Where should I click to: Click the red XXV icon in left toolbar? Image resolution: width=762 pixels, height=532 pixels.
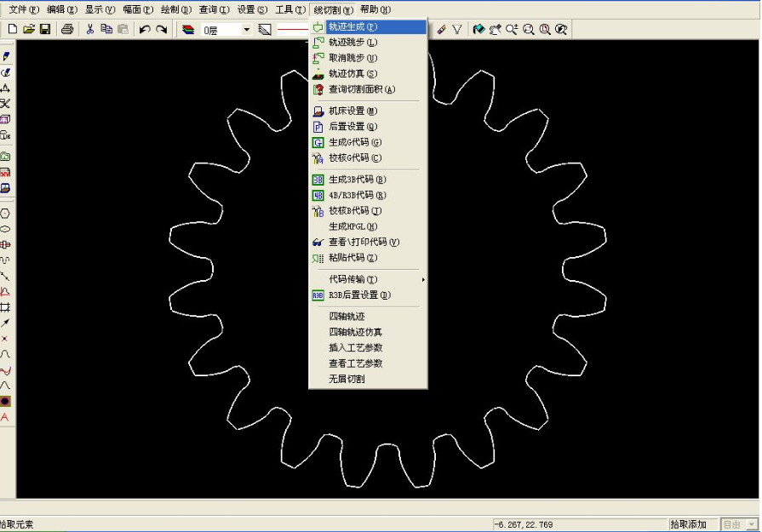coord(5,173)
